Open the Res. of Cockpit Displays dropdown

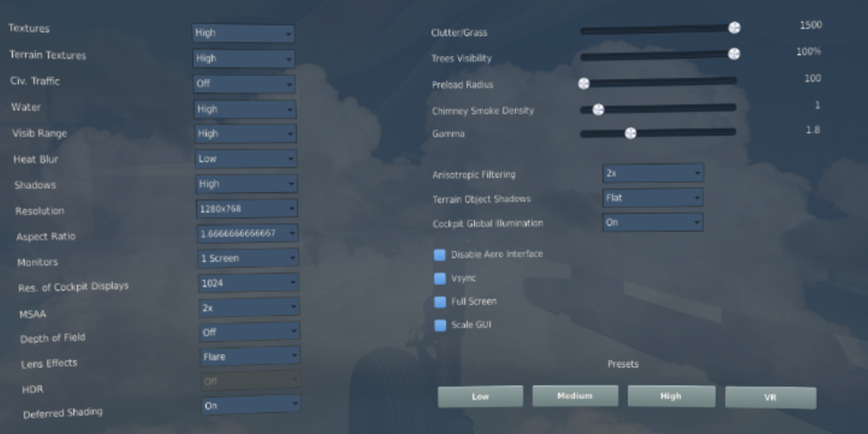click(x=248, y=283)
